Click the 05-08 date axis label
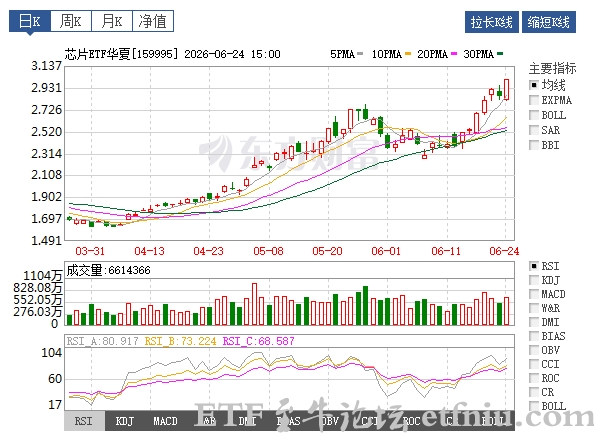 268,251
